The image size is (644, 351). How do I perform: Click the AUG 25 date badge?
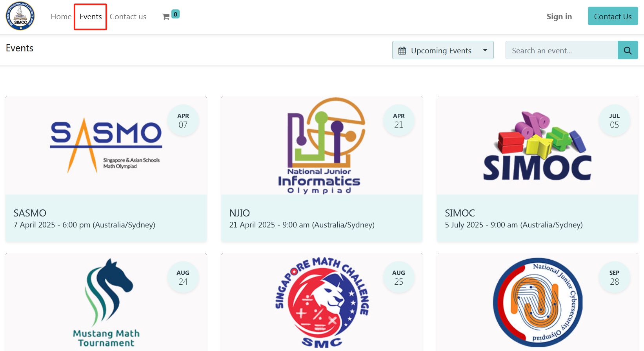point(398,278)
